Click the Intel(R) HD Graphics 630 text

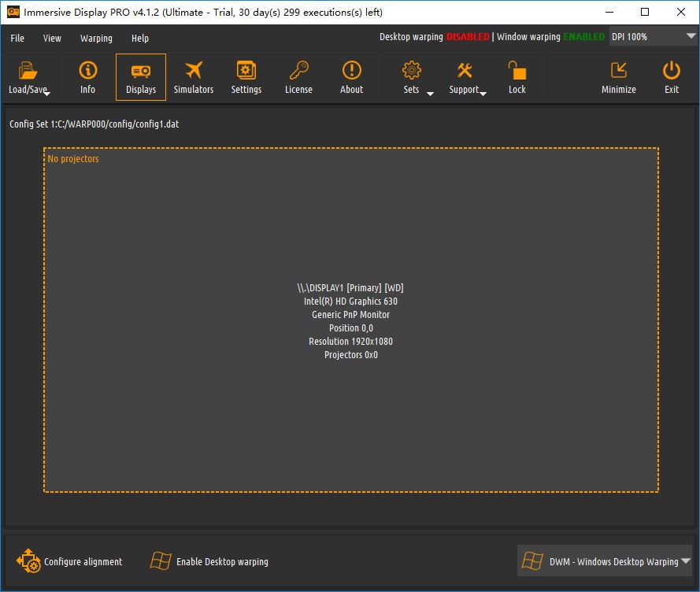(351, 302)
